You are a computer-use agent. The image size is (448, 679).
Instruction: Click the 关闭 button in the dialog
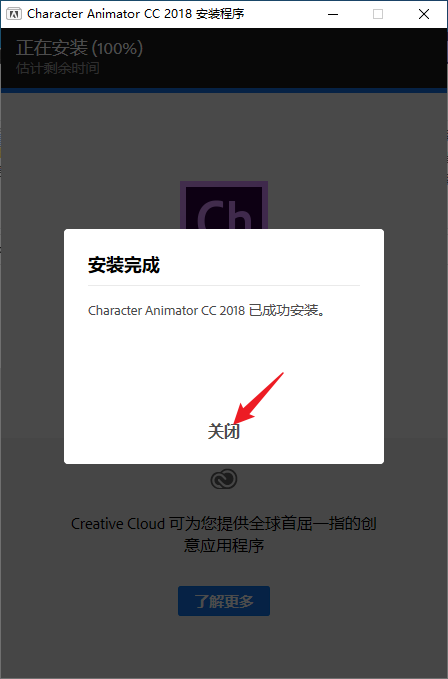coord(223,431)
